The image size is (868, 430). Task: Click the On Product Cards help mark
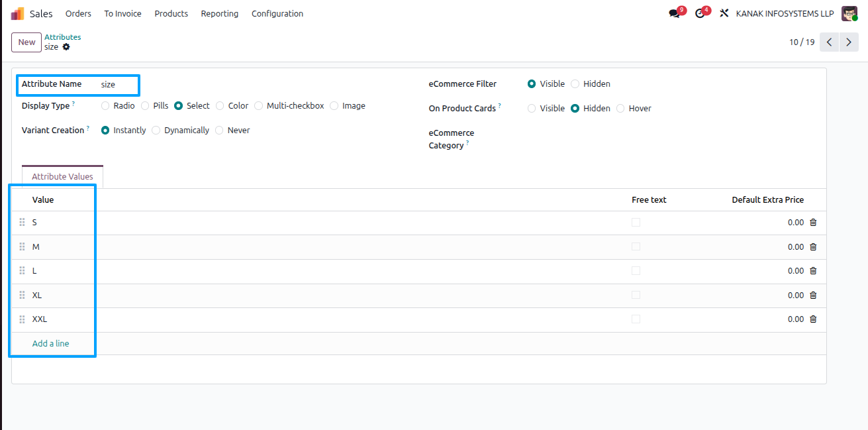[x=500, y=105]
